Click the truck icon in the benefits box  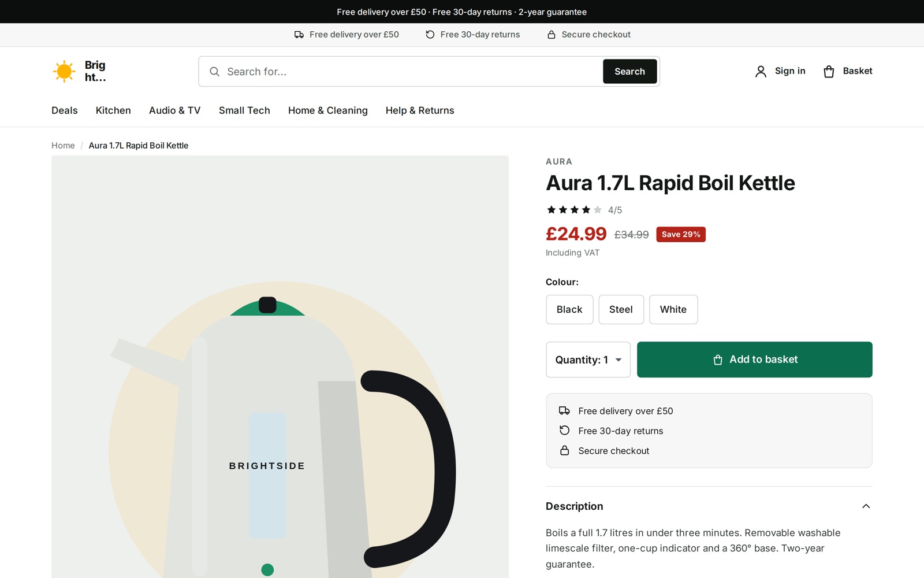point(564,410)
